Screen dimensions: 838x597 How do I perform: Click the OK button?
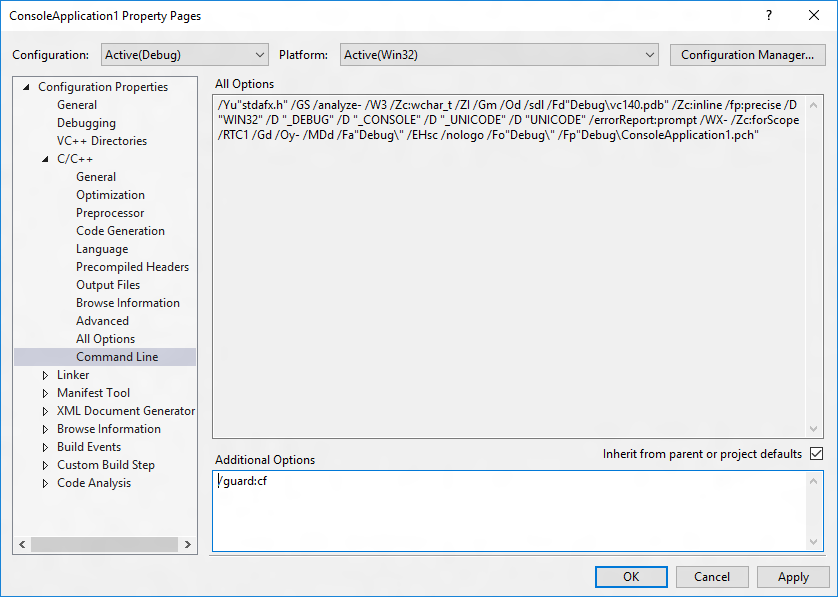631,576
